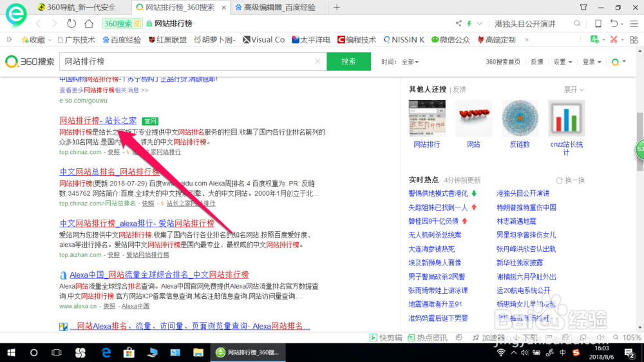Open the 太平洋电 bookmark
This screenshot has width=644, height=362.
coord(311,39)
